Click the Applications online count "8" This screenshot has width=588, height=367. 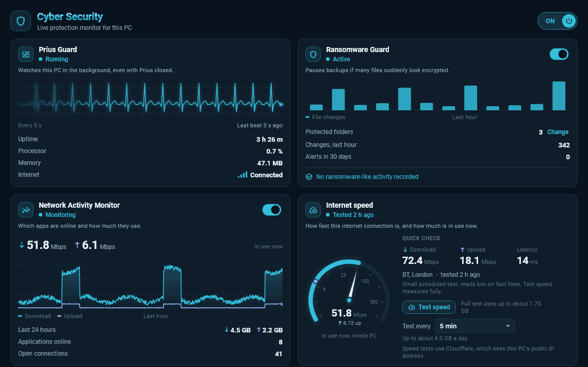tap(281, 342)
